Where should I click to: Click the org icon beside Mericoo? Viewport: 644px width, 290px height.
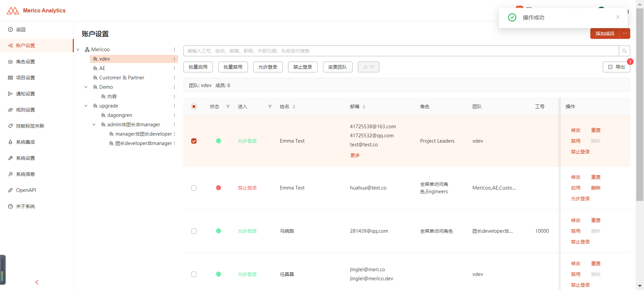(x=87, y=50)
